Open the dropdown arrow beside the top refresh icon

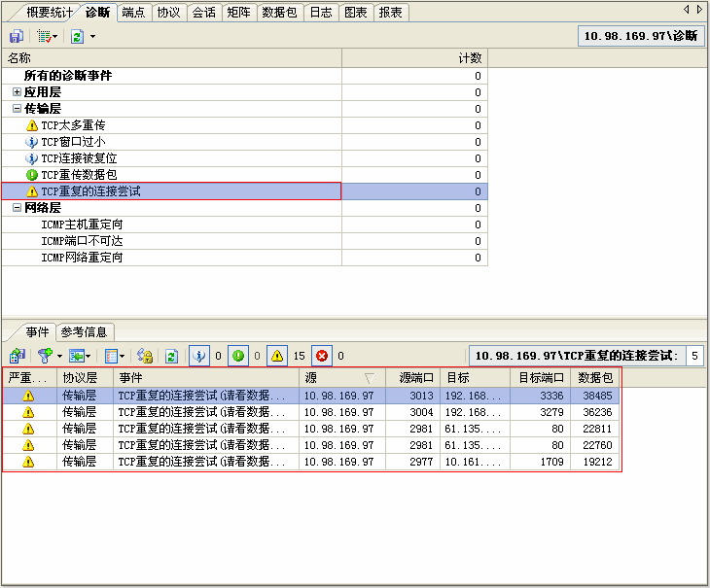coord(92,36)
